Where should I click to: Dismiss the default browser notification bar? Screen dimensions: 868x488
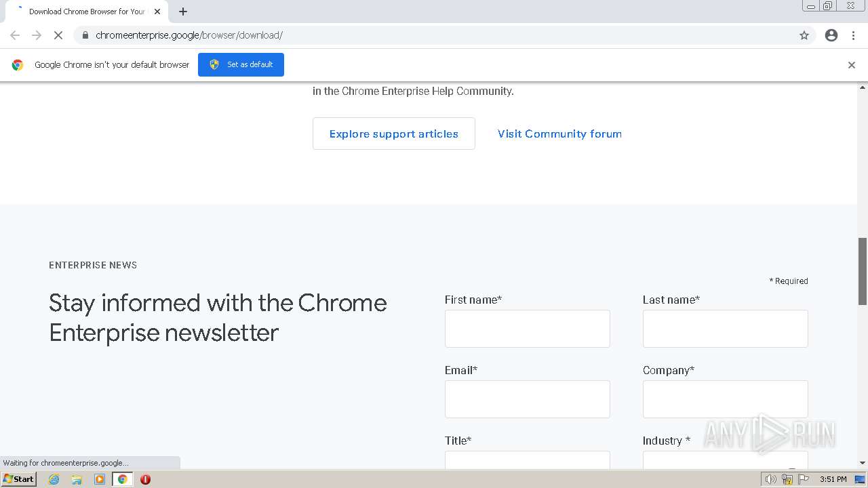tap(852, 65)
